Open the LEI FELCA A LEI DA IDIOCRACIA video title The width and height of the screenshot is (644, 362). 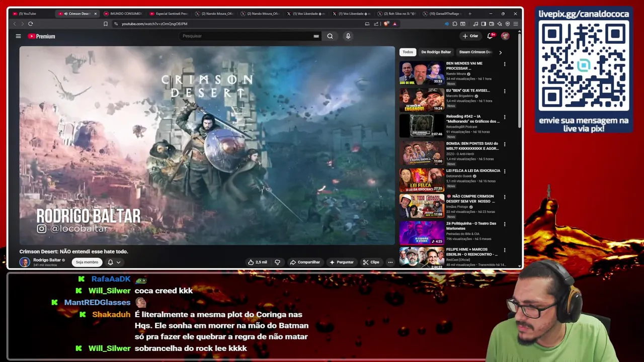473,170
